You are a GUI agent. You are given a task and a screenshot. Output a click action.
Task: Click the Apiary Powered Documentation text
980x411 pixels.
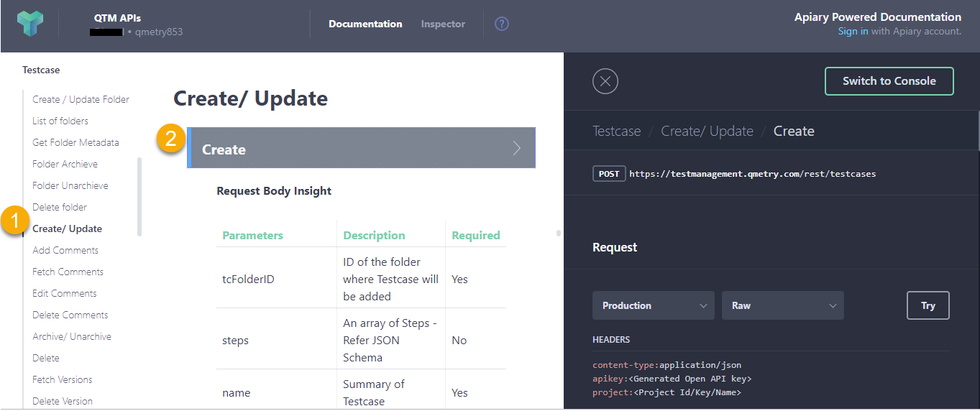877,17
